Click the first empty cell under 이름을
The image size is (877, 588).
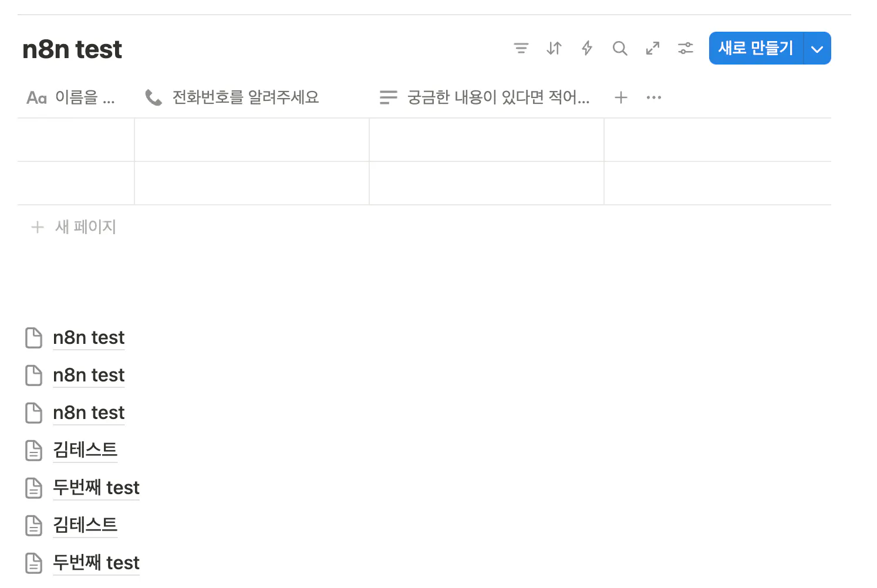click(76, 140)
